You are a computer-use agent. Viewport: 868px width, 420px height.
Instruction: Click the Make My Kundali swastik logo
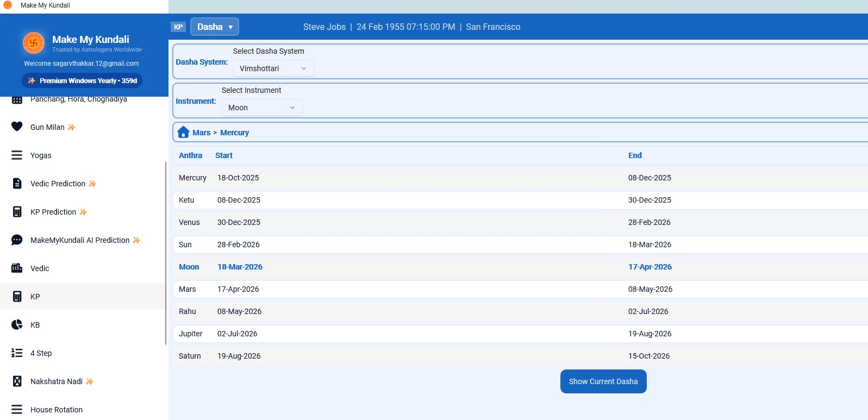click(34, 43)
